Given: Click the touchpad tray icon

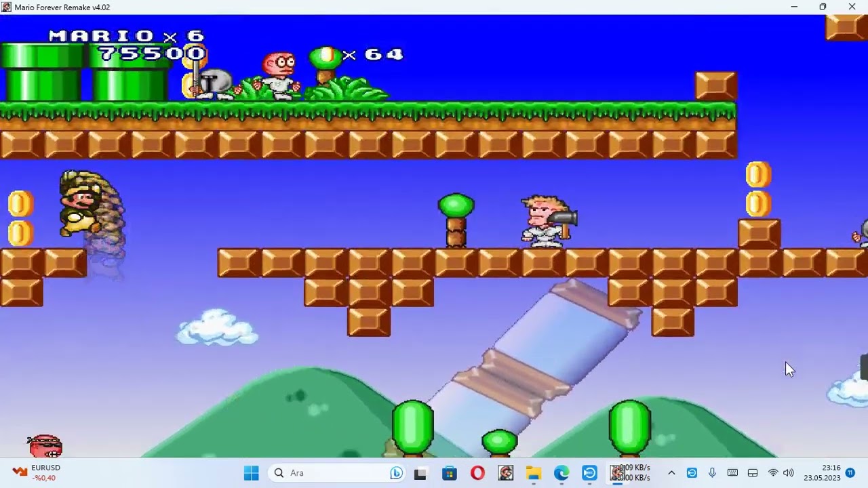Looking at the screenshot, I should tap(753, 473).
